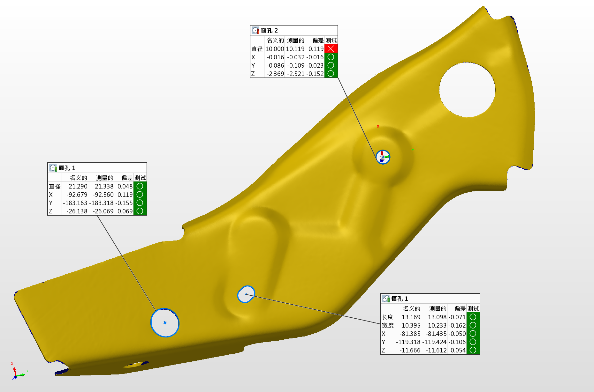Click the green pass indicator for Z in the top annotation
This screenshot has width=594, height=392.
point(331,73)
